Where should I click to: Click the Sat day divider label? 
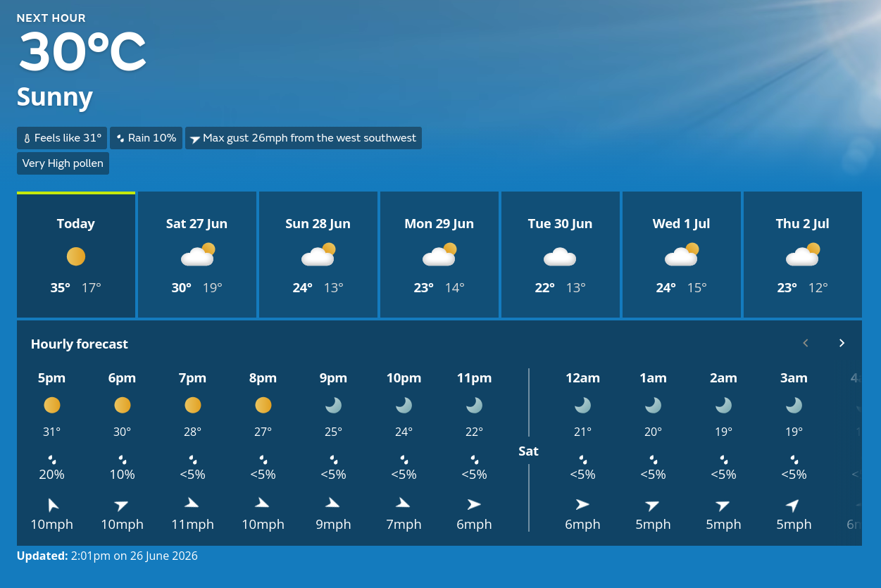coord(528,451)
